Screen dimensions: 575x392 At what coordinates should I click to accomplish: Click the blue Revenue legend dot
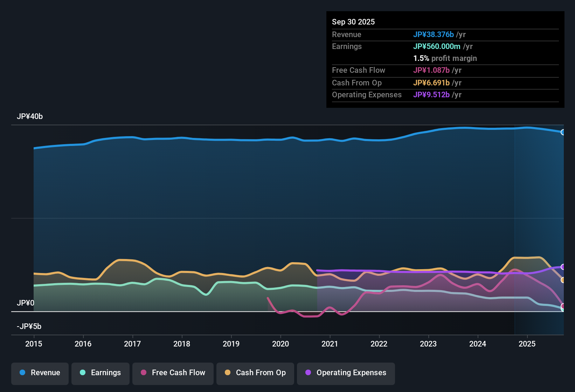pyautogui.click(x=22, y=373)
